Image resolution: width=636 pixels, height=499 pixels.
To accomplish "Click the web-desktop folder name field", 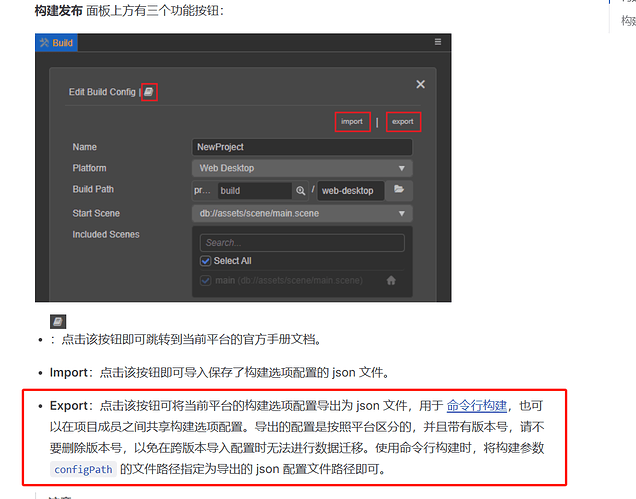I will (x=350, y=191).
